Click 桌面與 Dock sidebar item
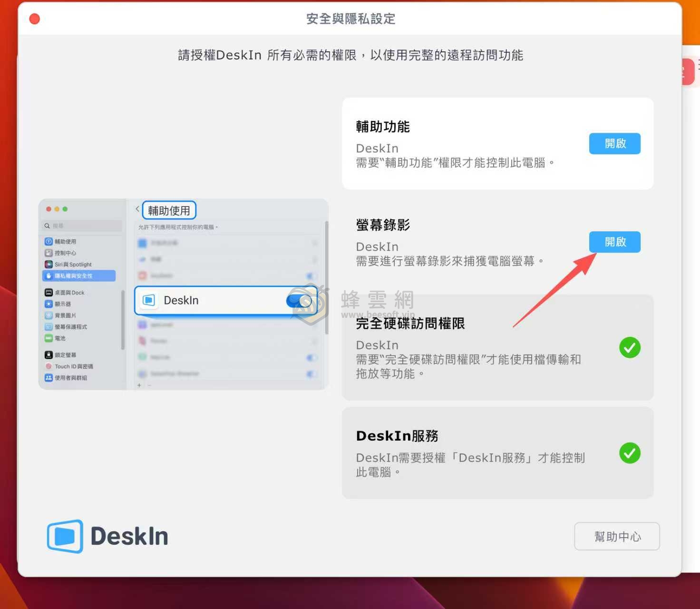700x609 pixels. pyautogui.click(x=65, y=293)
